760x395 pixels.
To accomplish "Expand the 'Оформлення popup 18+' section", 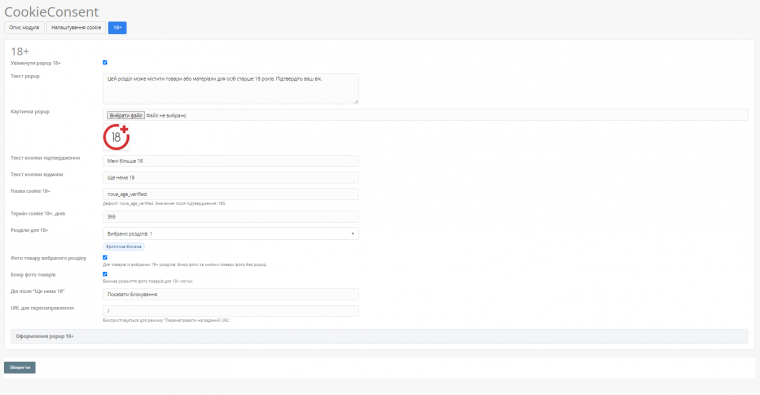I will pos(380,336).
